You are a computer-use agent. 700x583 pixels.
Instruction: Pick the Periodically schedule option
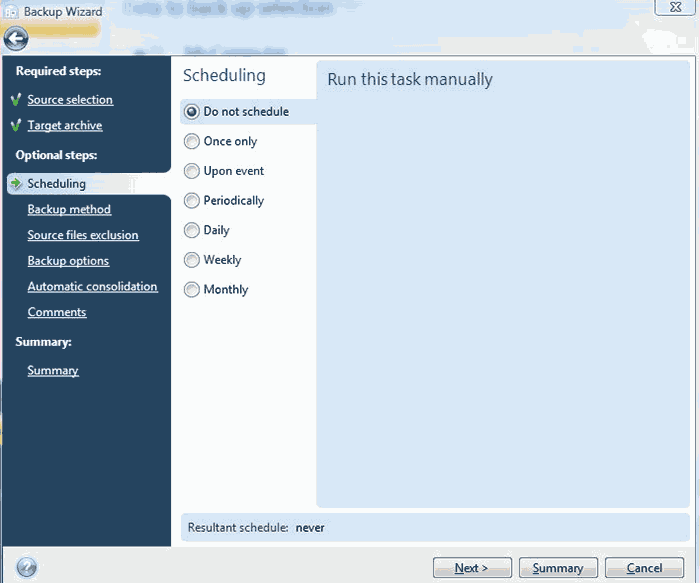192,201
